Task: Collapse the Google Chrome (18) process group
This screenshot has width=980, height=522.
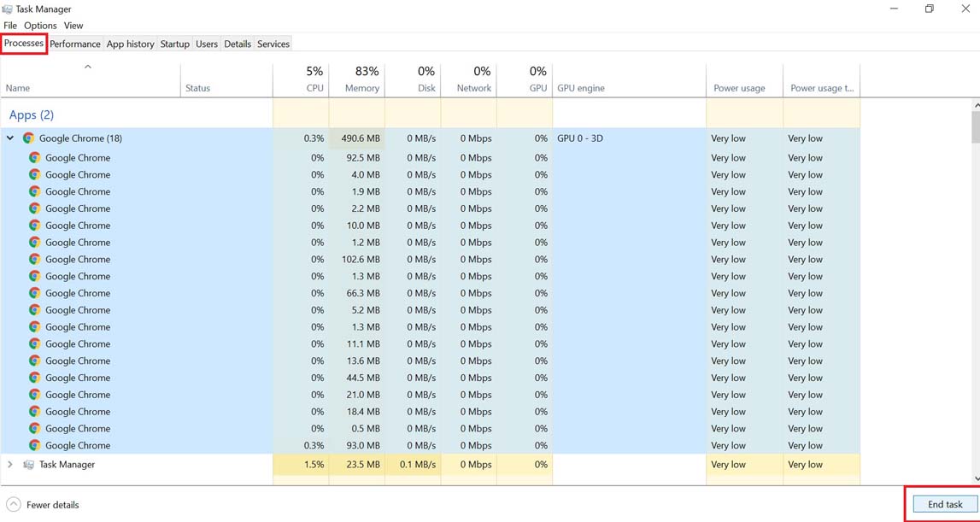Action: pos(10,138)
